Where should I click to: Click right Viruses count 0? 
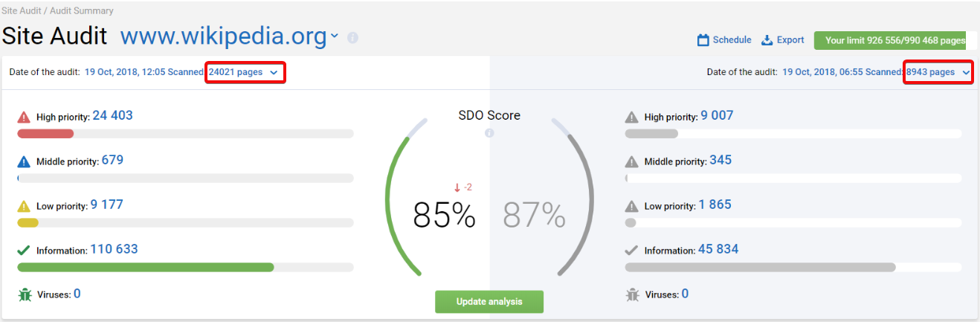686,294
